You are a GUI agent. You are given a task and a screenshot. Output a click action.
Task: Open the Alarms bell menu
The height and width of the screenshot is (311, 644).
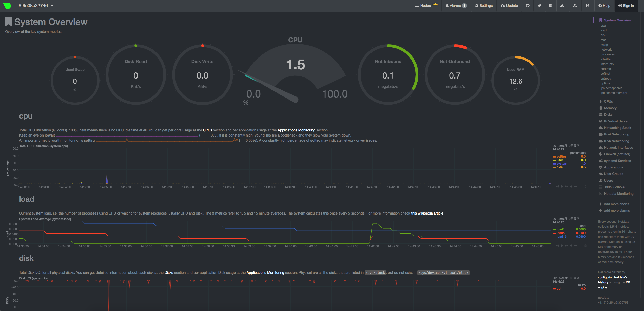(x=456, y=6)
